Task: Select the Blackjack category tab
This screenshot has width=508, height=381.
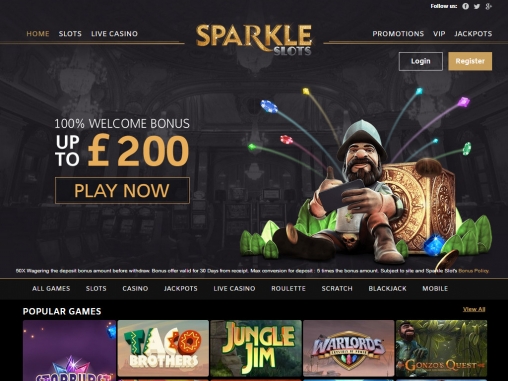Action: 387,289
